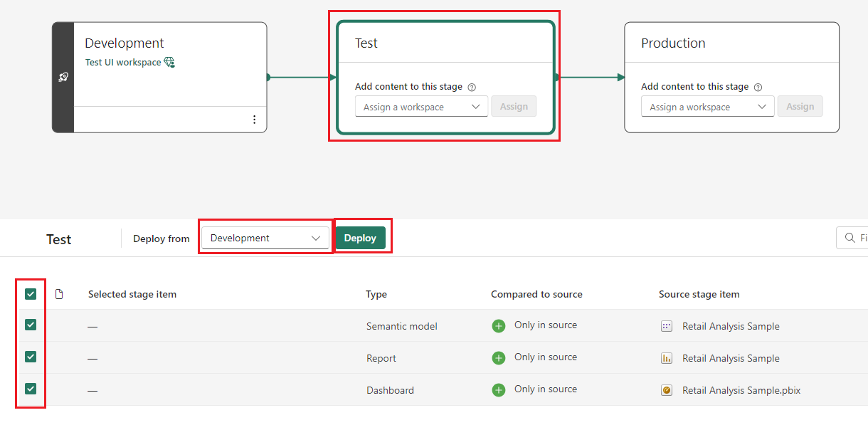Toggle the select-all checkbox in header

(x=31, y=294)
